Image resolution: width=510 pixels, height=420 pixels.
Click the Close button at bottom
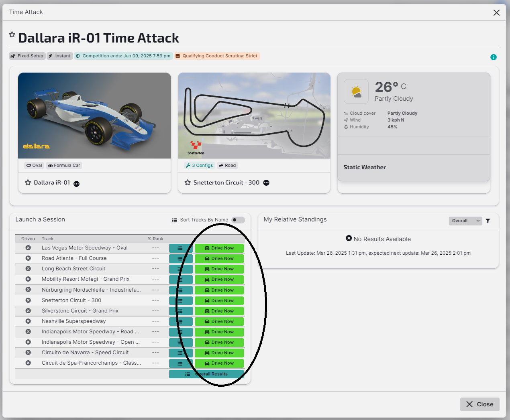tap(480, 404)
